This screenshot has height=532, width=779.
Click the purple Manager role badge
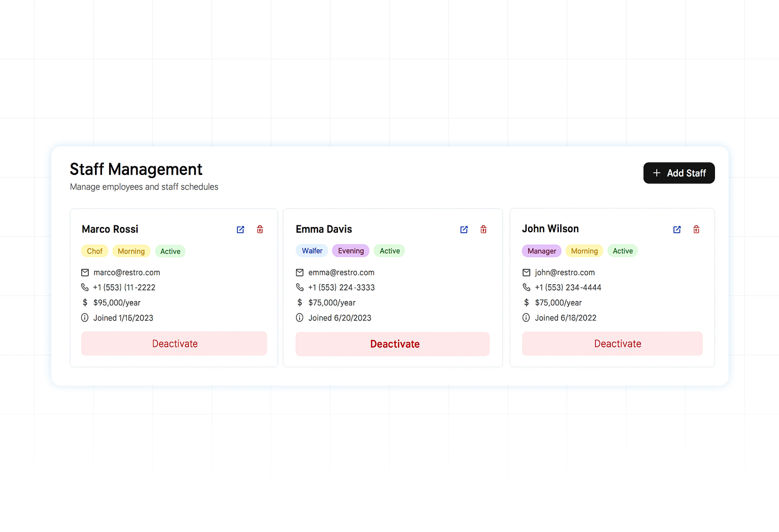pyautogui.click(x=541, y=251)
